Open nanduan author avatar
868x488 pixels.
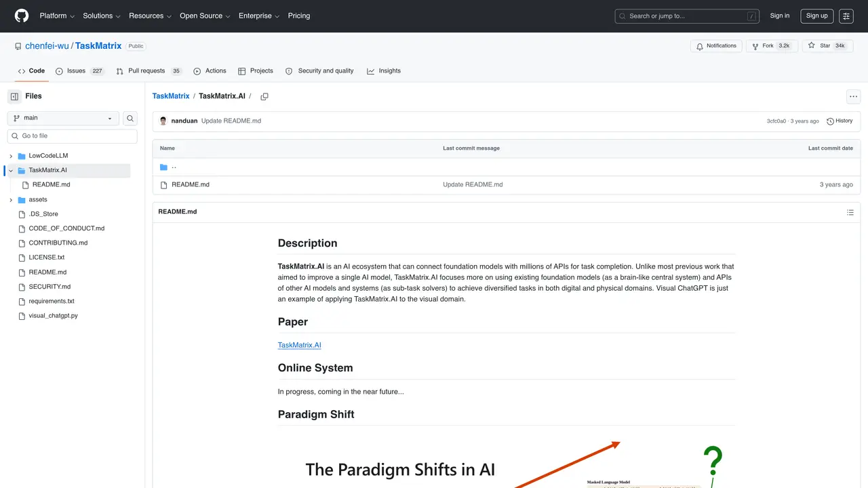[163, 121]
